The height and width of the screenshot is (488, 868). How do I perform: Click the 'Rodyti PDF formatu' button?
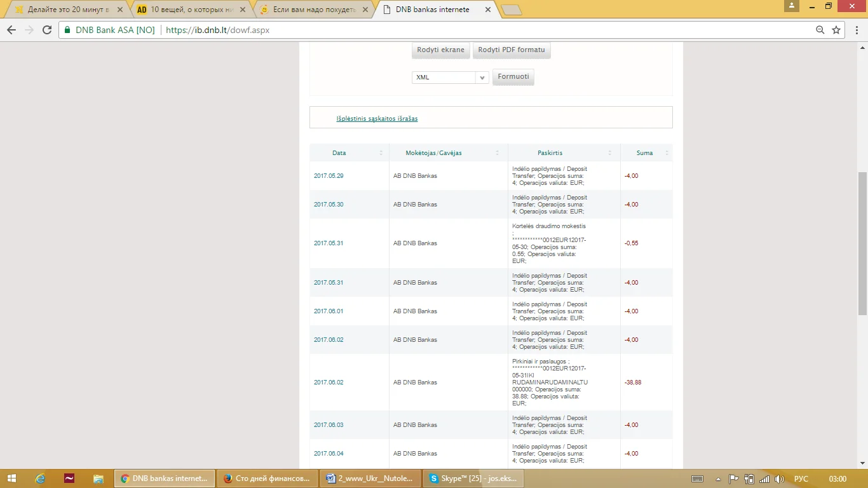[512, 50]
